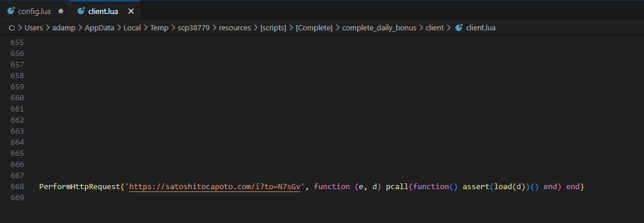Click line number 662 in gutter
644x223 pixels.
[x=17, y=120]
